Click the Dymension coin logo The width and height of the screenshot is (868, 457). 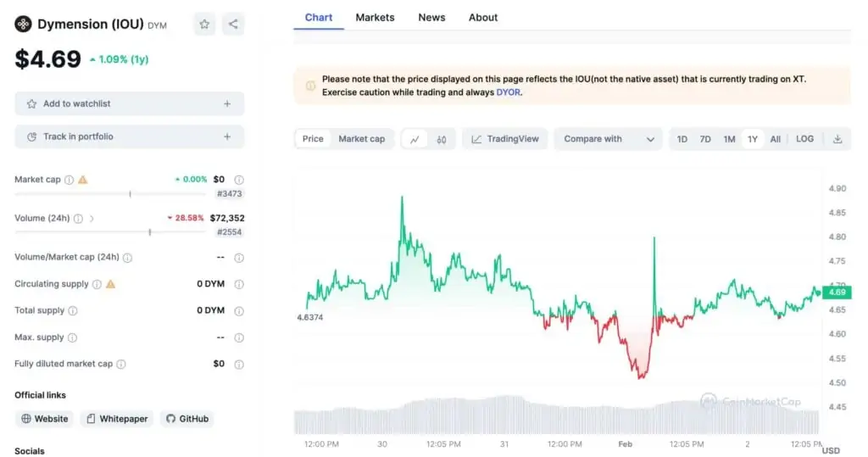click(x=23, y=25)
